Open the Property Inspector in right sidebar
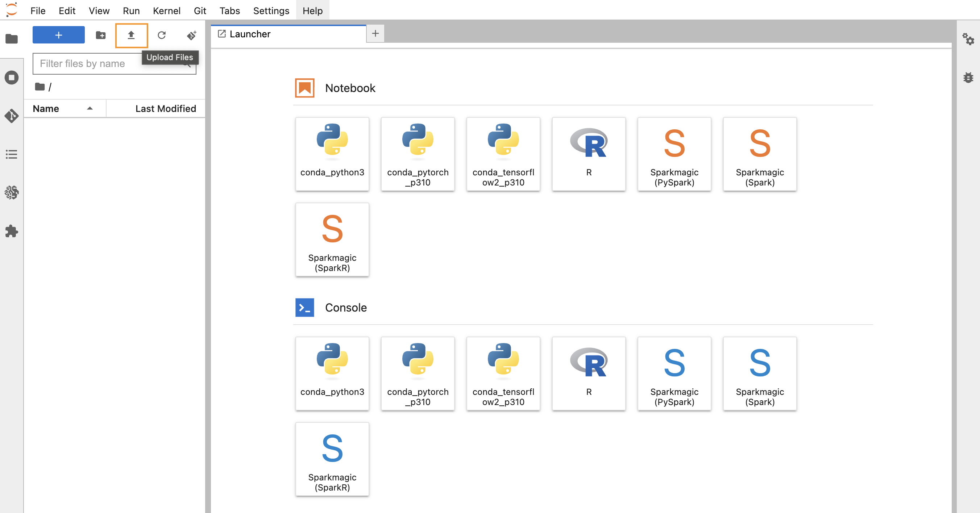This screenshot has width=980, height=513. (x=969, y=39)
